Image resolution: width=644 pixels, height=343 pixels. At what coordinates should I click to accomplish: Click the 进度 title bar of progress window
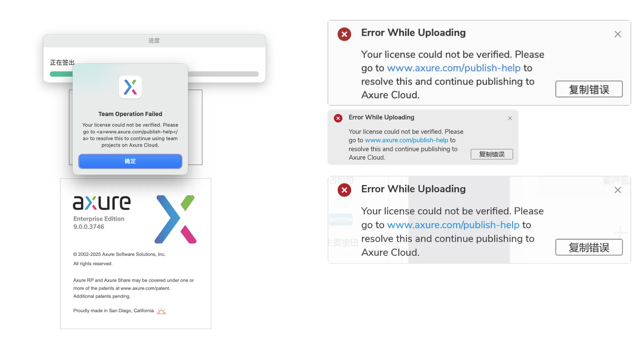pyautogui.click(x=154, y=40)
